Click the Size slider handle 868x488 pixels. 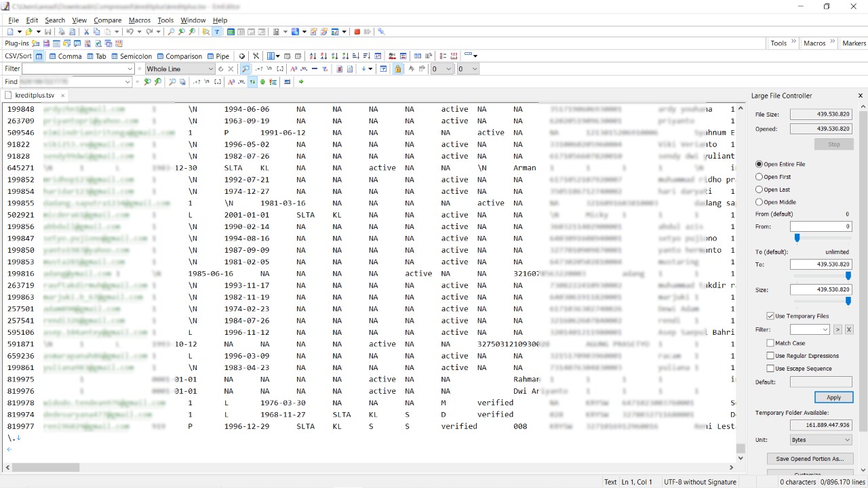(x=848, y=301)
